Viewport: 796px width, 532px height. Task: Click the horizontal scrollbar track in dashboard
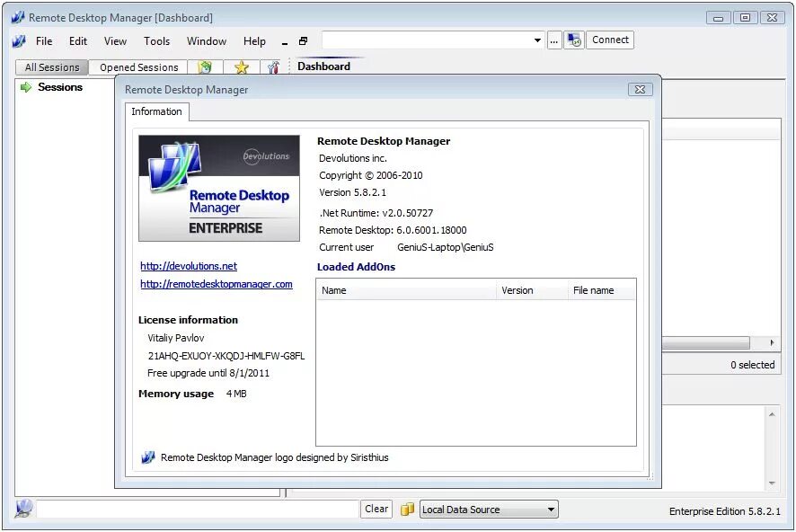[x=705, y=342]
